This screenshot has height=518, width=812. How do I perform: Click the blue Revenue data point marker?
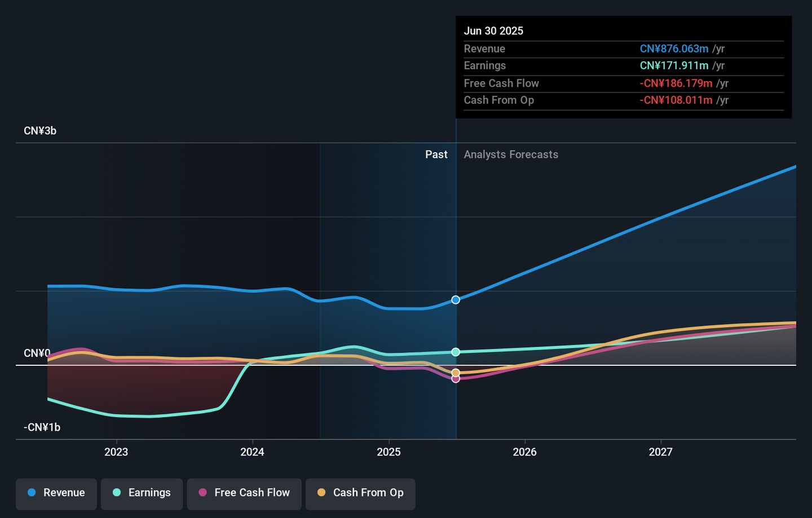(456, 300)
